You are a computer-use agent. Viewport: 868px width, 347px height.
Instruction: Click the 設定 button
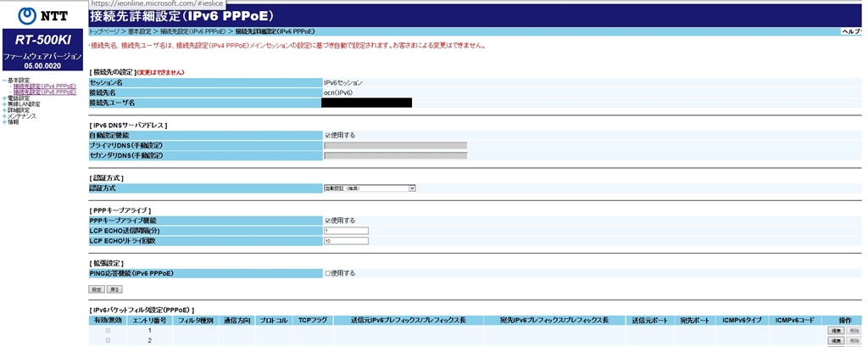tap(97, 289)
